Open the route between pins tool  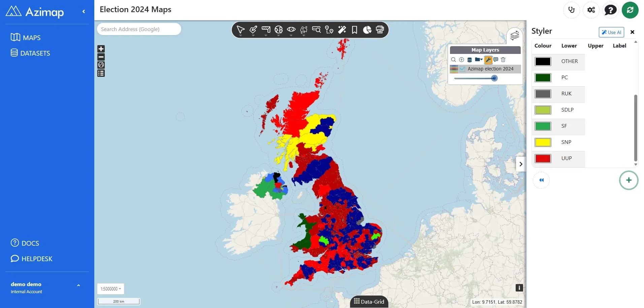[329, 30]
